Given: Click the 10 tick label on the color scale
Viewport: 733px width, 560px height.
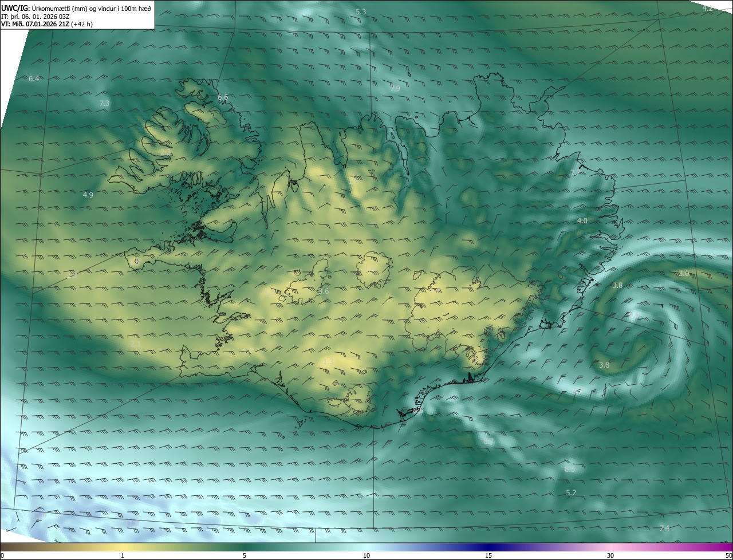Looking at the screenshot, I should pos(366,555).
